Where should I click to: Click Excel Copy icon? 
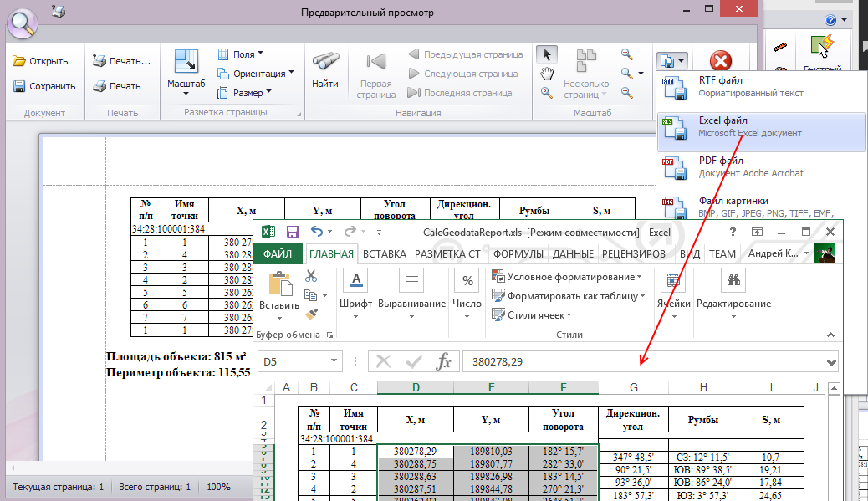[x=311, y=295]
